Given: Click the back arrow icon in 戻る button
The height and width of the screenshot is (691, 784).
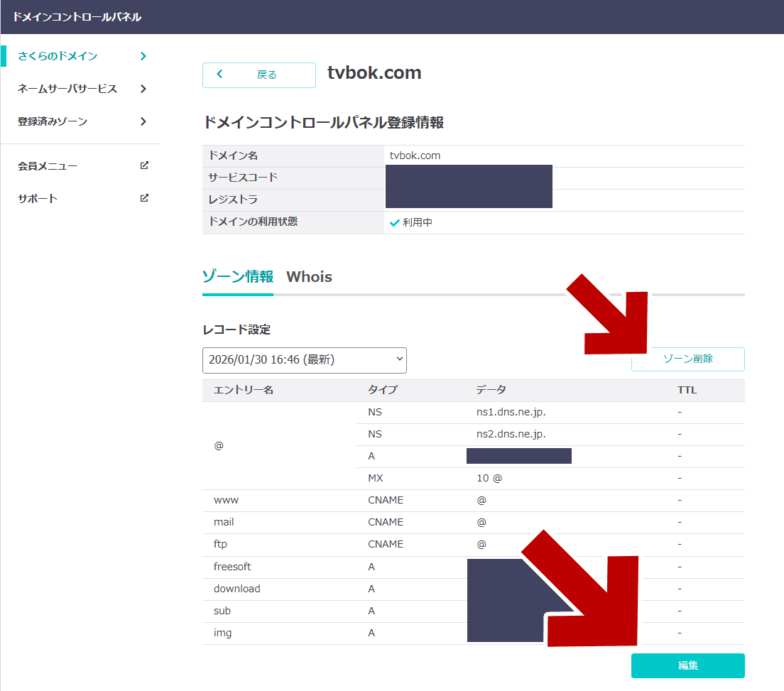Looking at the screenshot, I should point(219,75).
